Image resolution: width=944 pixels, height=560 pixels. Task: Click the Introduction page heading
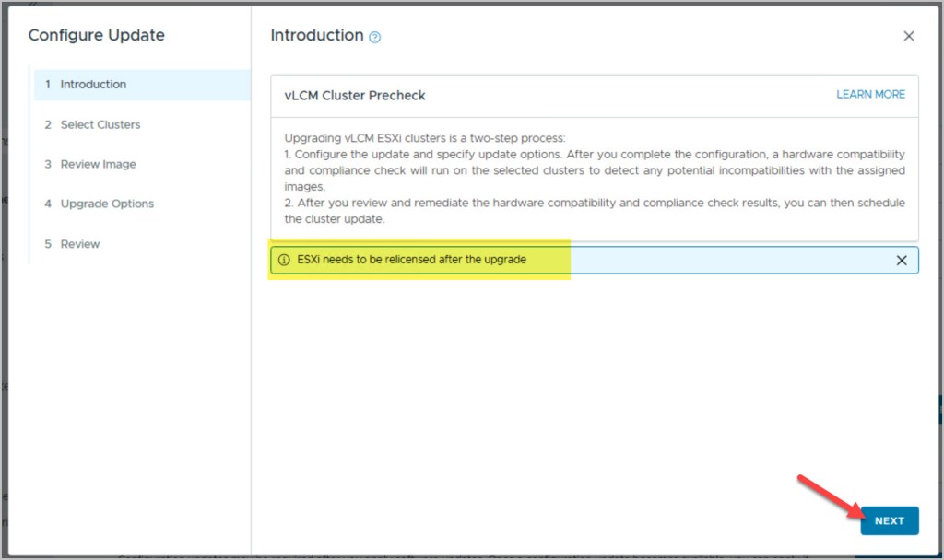tap(316, 36)
